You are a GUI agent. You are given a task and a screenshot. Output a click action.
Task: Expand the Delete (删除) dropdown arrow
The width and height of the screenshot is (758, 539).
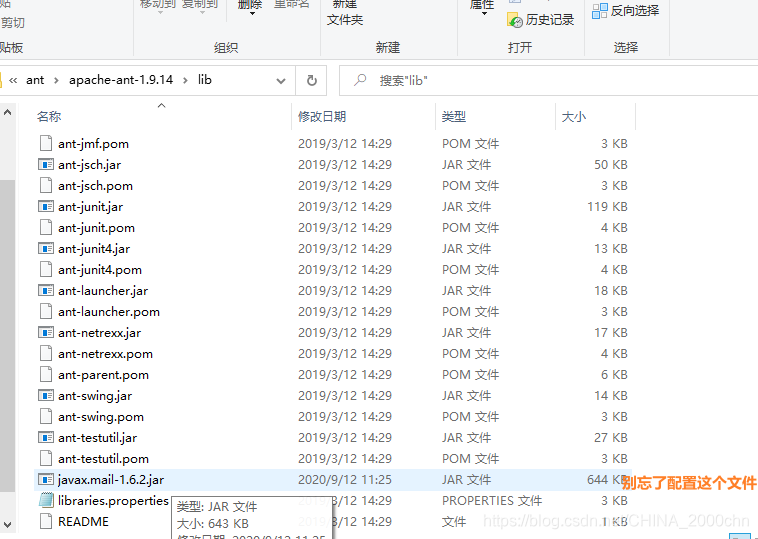tap(252, 14)
